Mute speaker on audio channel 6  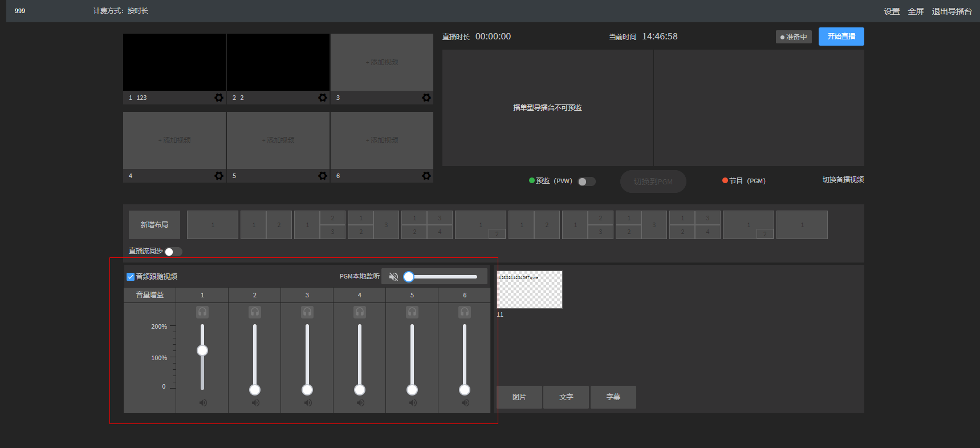[465, 403]
